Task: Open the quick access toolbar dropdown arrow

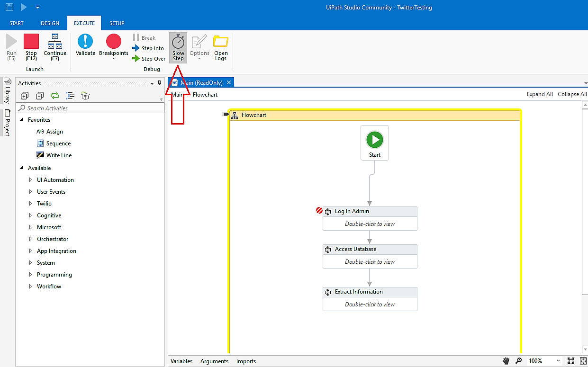Action: coord(37,8)
